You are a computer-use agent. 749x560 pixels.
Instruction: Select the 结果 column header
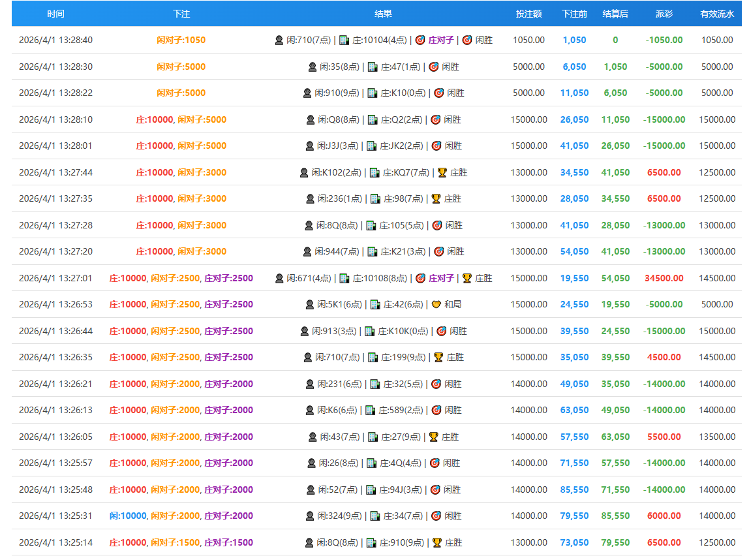(x=384, y=14)
